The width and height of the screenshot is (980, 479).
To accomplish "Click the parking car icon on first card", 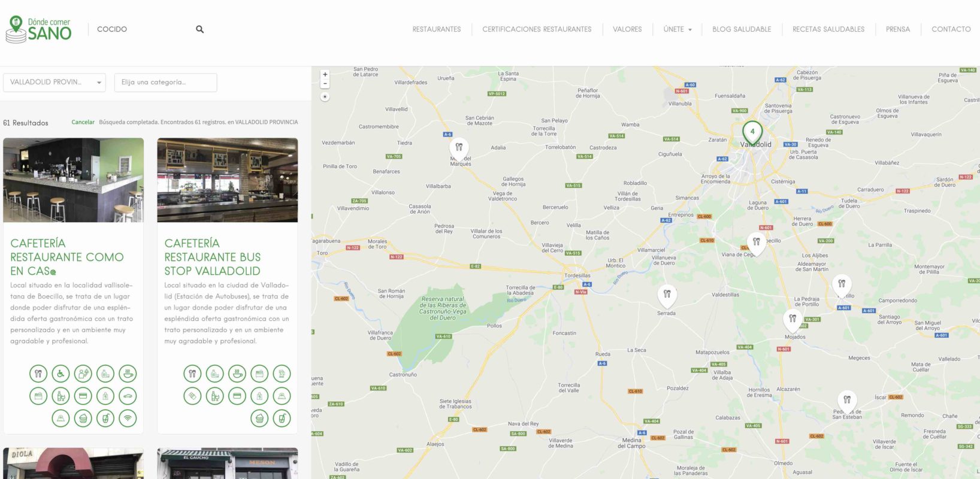I will tap(128, 396).
